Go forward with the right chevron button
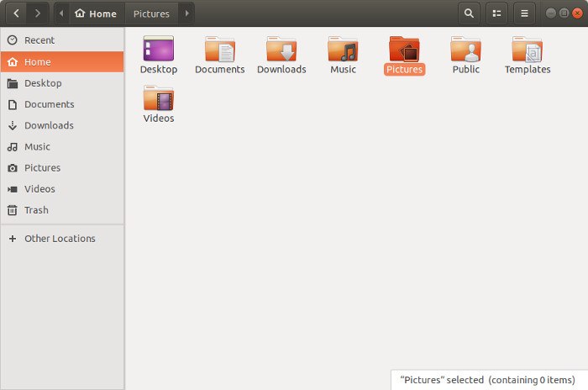588x390 pixels. tap(38, 13)
